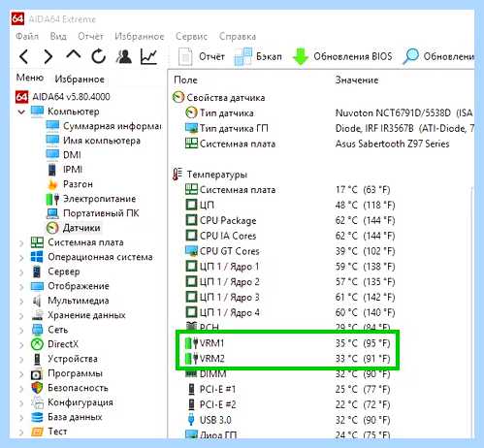Switch to the Избранное panel tab
The height and width of the screenshot is (448, 484).
pos(80,79)
